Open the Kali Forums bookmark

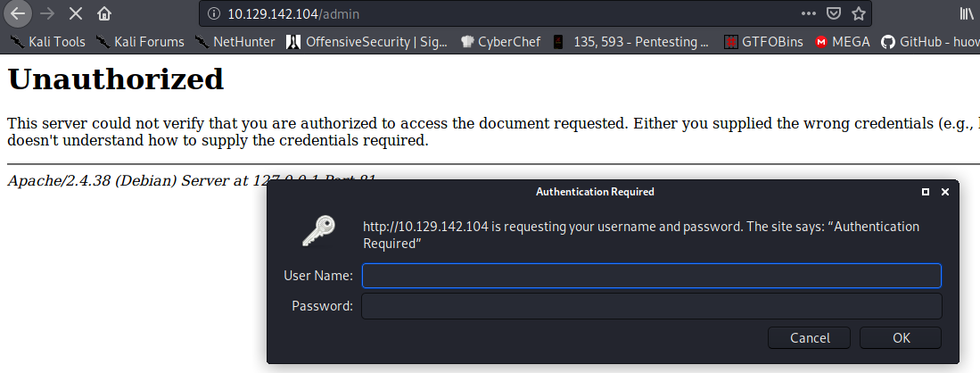(140, 41)
